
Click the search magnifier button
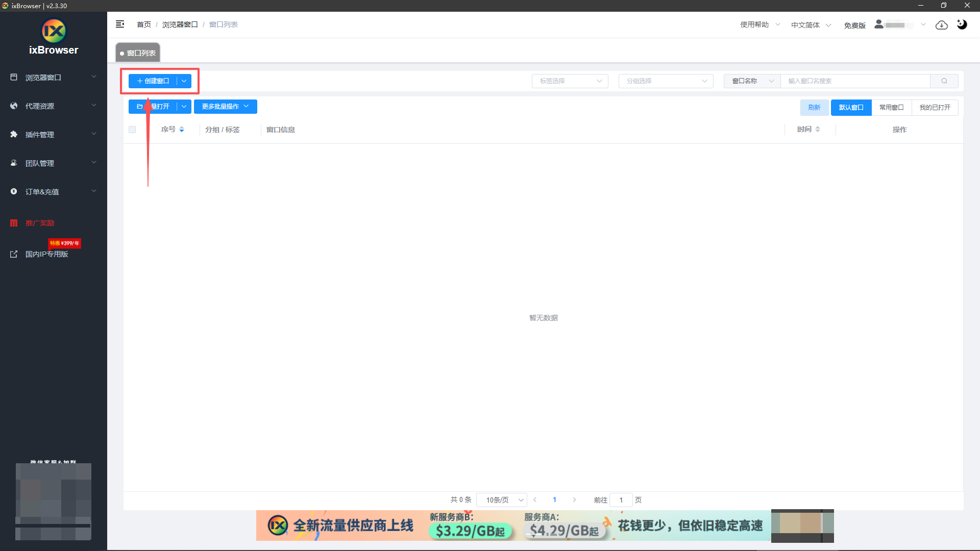(944, 81)
